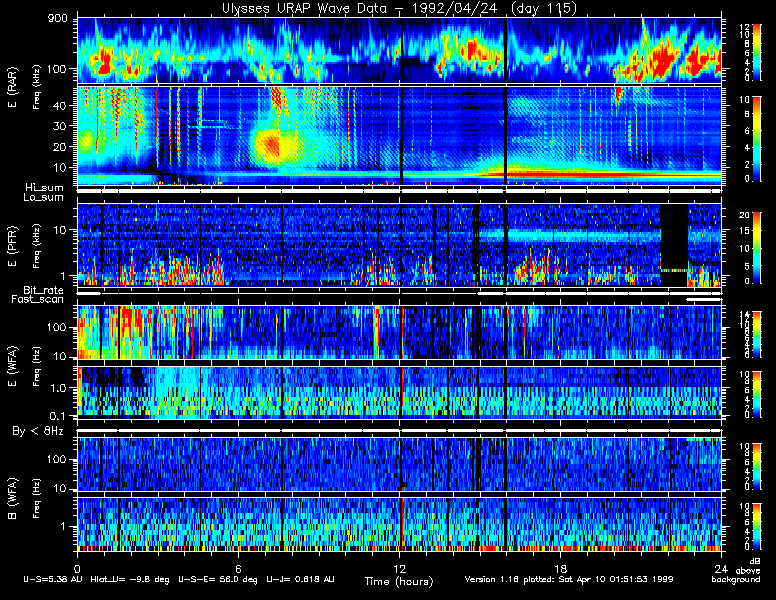
Task: Click the PFR panel 0-20 color scale bar
Action: 757,249
